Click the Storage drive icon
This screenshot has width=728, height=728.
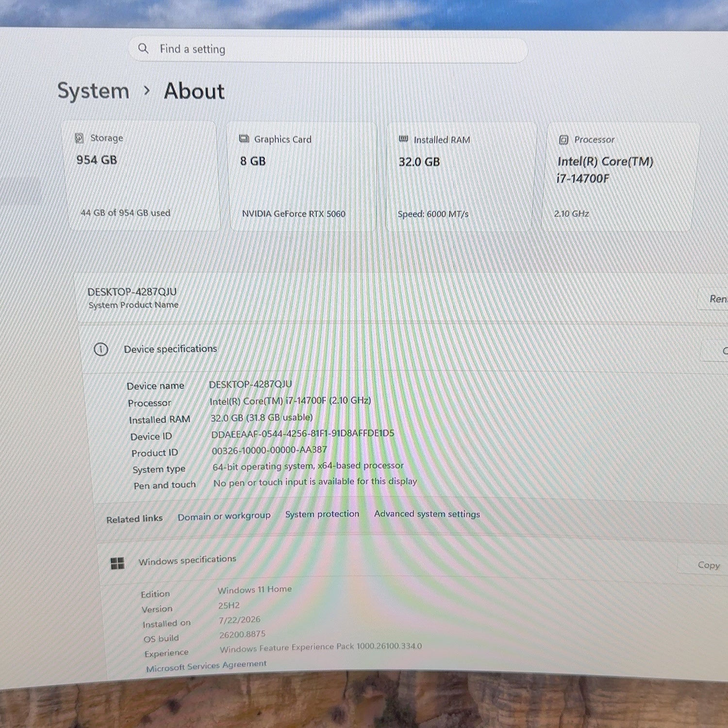tap(79, 138)
